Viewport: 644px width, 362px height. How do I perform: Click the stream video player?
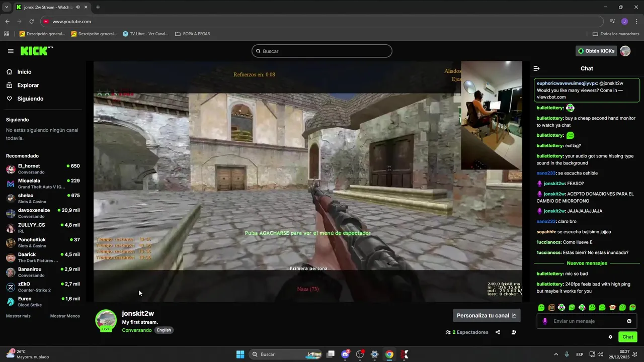pyautogui.click(x=308, y=182)
